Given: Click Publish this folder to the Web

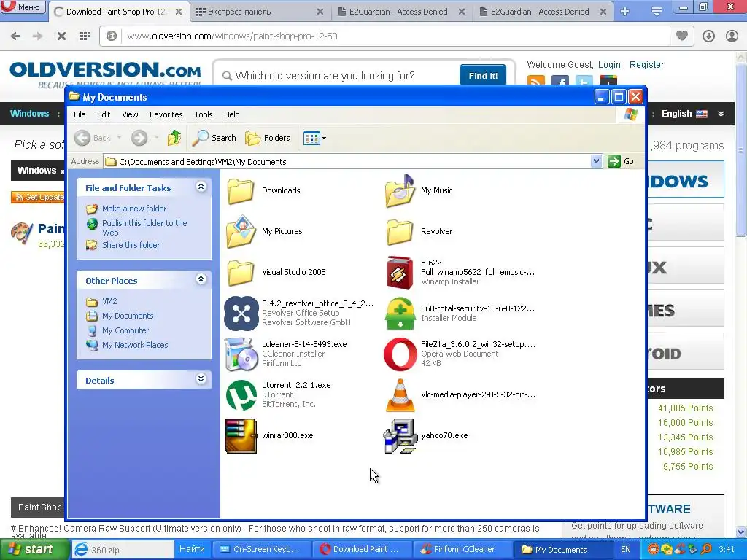Looking at the screenshot, I should (144, 227).
